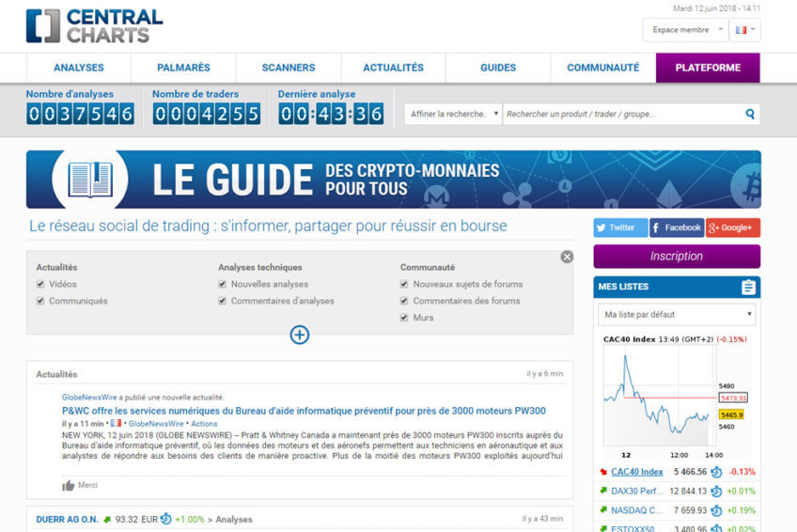The image size is (797, 532).
Task: Open the SCANNERS menu
Action: click(289, 68)
